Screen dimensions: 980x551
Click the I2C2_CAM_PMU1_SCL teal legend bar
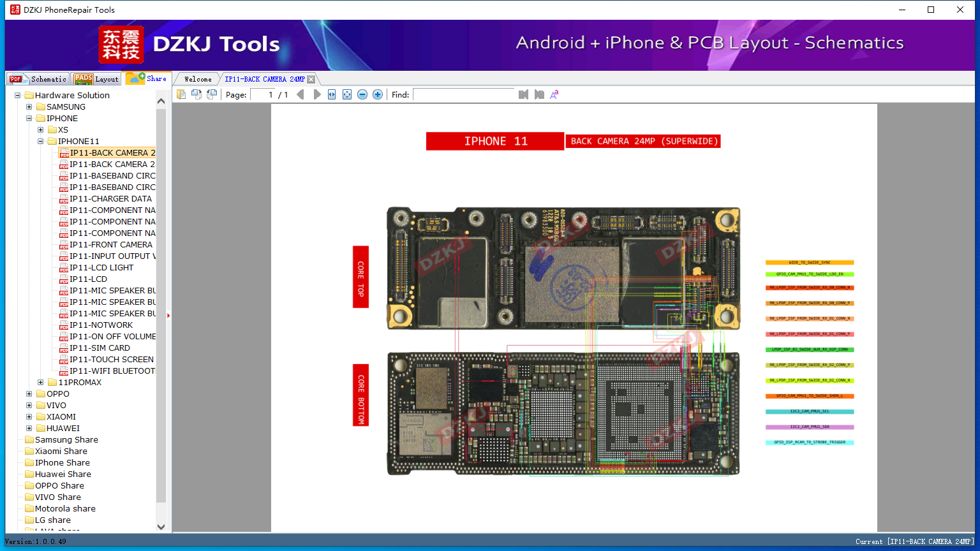[810, 411]
